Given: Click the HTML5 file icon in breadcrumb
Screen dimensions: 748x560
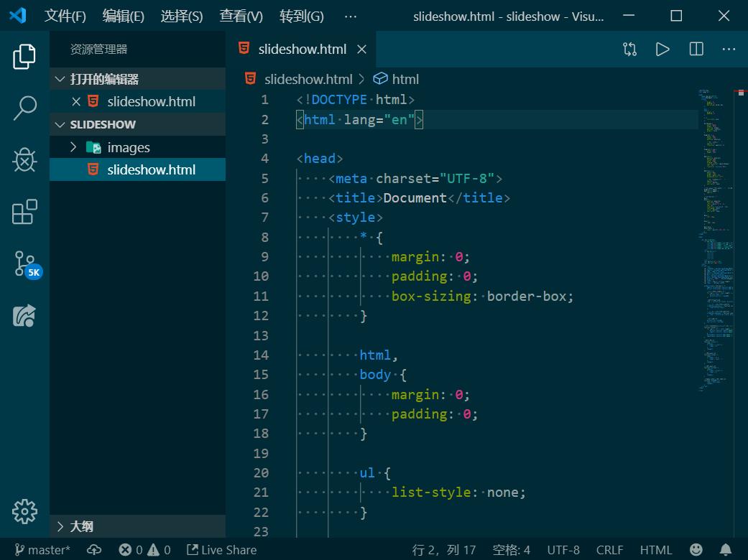Looking at the screenshot, I should click(251, 79).
